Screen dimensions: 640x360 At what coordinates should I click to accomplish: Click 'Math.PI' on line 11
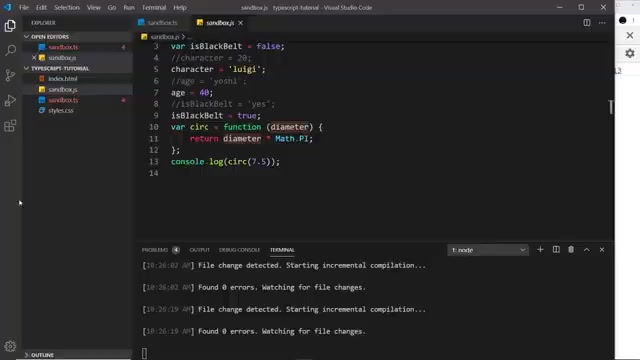[x=291, y=139]
